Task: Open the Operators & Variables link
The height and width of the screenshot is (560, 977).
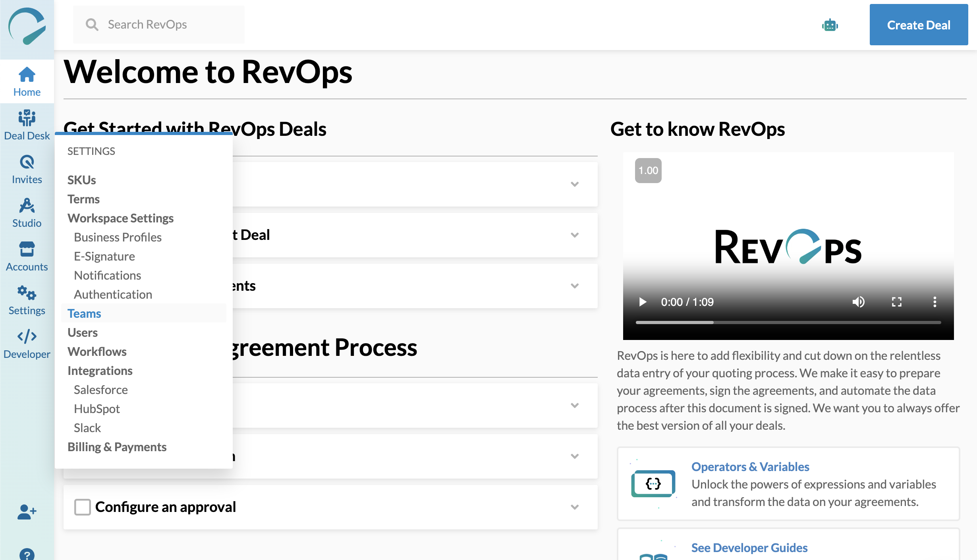Action: point(750,467)
